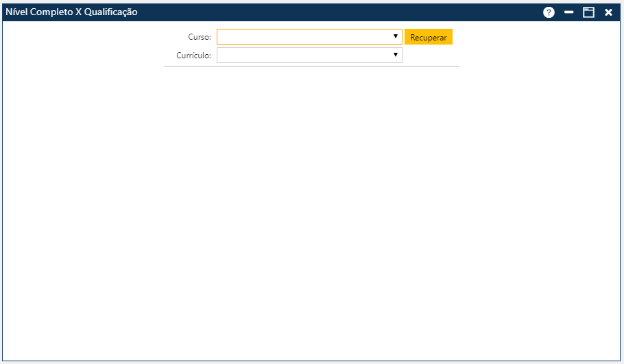
Task: Click the window's right border edge
Action: pyautogui.click(x=621, y=192)
